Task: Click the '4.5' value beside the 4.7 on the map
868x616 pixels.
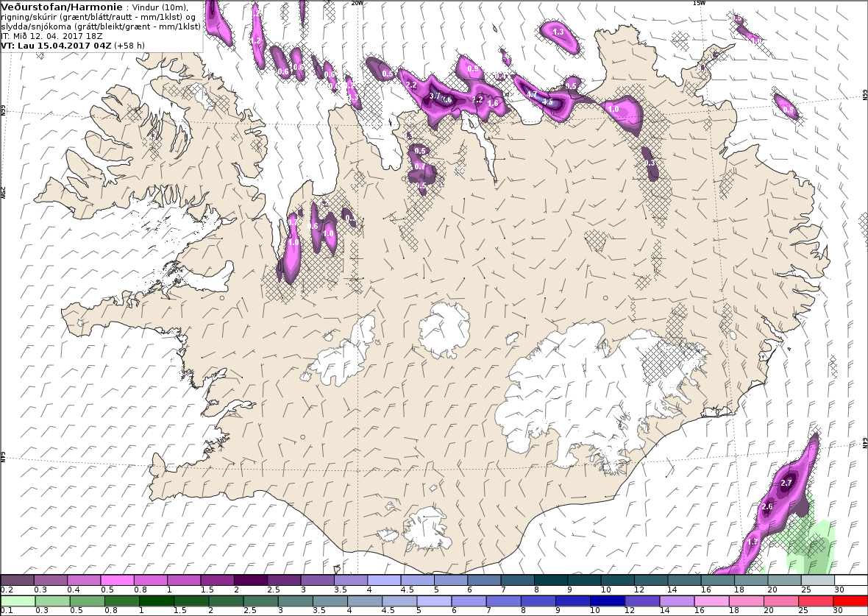Action: 547,102
